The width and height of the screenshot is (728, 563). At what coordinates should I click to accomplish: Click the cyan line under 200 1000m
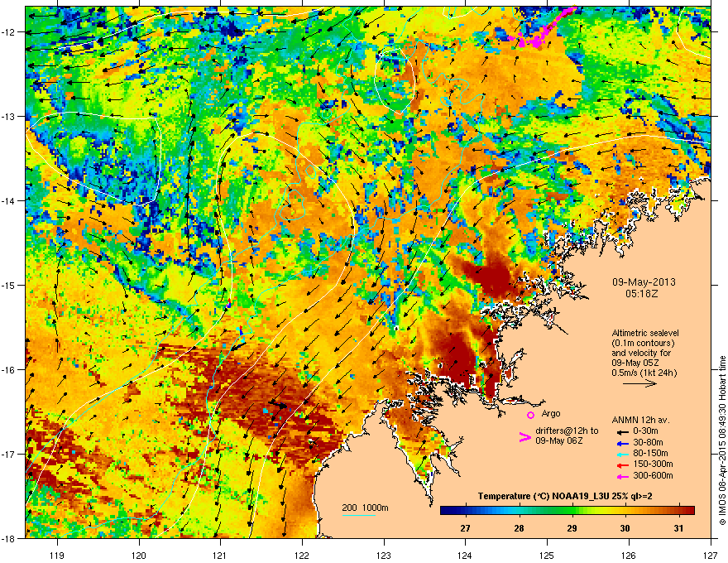358,515
